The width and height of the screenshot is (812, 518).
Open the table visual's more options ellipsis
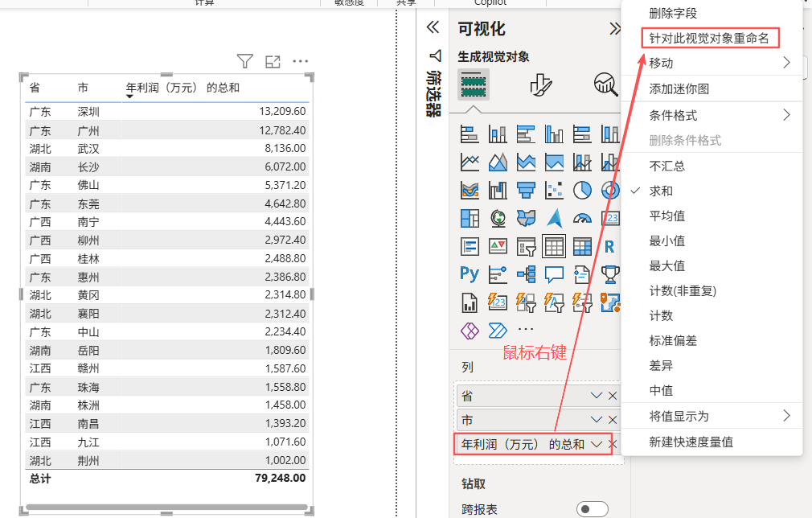[x=301, y=61]
